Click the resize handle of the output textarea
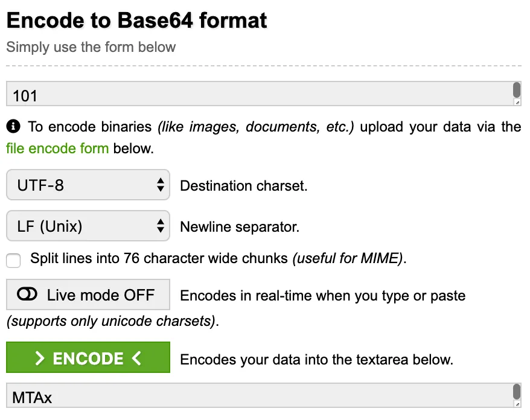 point(517,403)
